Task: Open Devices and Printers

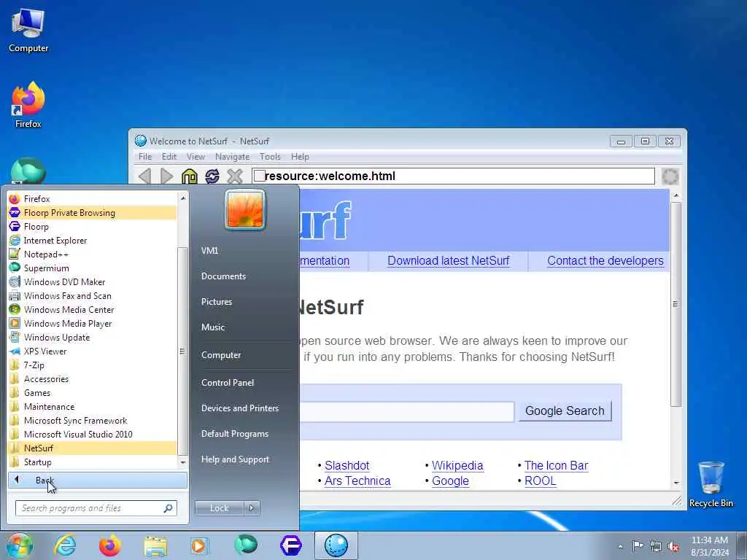Action: point(239,408)
